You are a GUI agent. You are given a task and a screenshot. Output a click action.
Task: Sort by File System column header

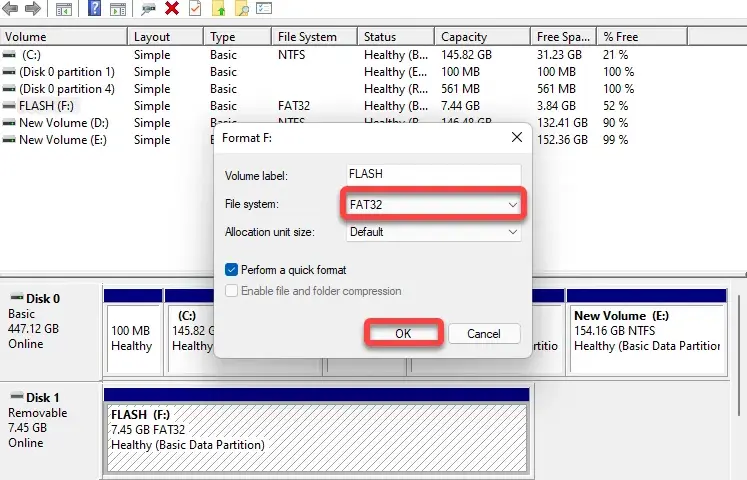pyautogui.click(x=314, y=37)
